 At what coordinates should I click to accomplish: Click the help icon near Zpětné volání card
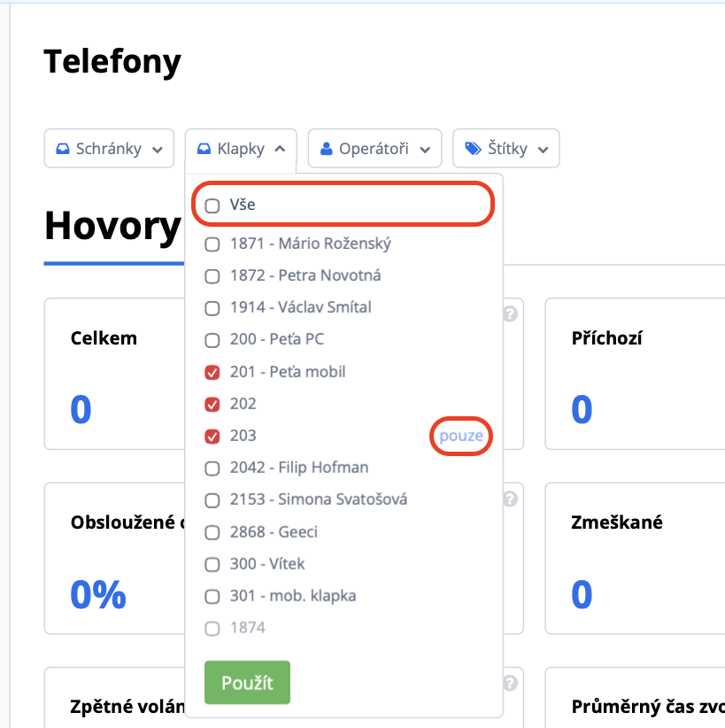[x=510, y=683]
